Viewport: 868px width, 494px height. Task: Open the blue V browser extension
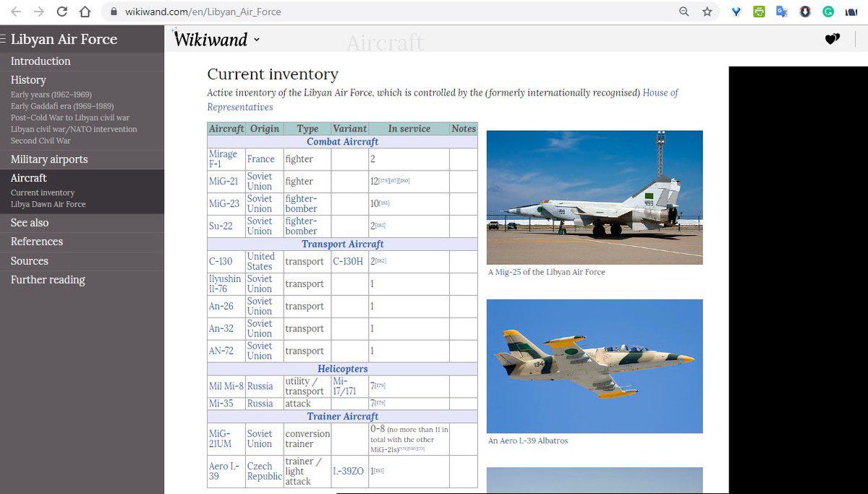pos(736,12)
